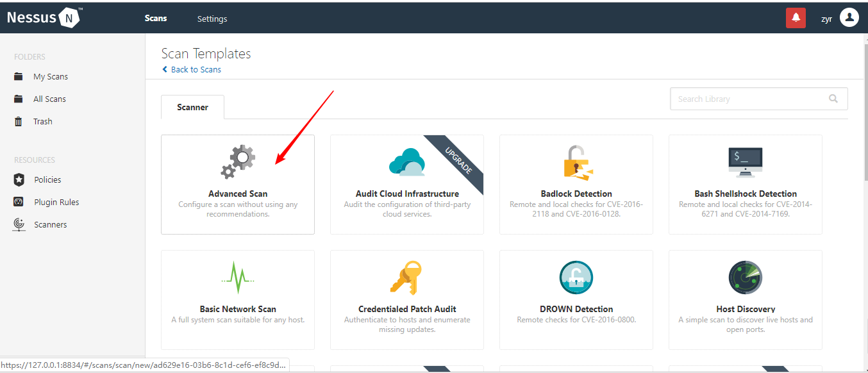Click the Host Discovery radar icon
The image size is (868, 373).
746,277
